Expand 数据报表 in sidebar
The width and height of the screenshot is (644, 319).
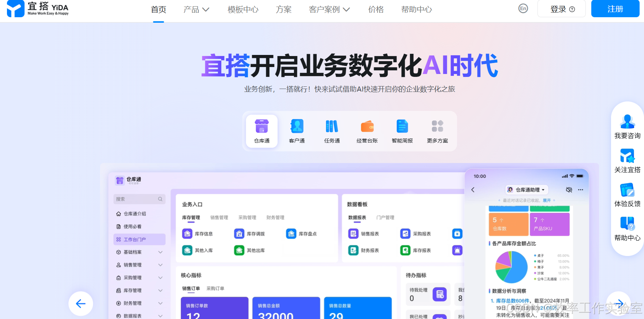pos(160,316)
